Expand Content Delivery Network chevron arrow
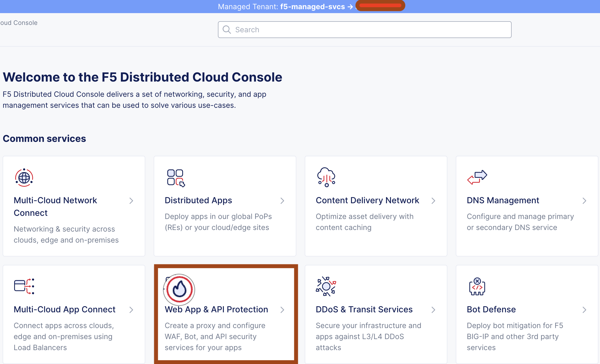The width and height of the screenshot is (600, 364). 433,201
